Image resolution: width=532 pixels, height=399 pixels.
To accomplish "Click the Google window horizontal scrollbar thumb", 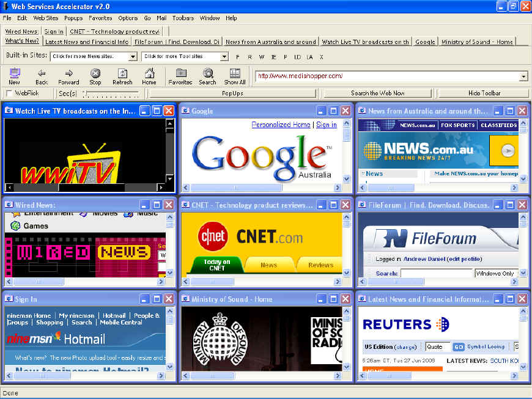I will 236,188.
